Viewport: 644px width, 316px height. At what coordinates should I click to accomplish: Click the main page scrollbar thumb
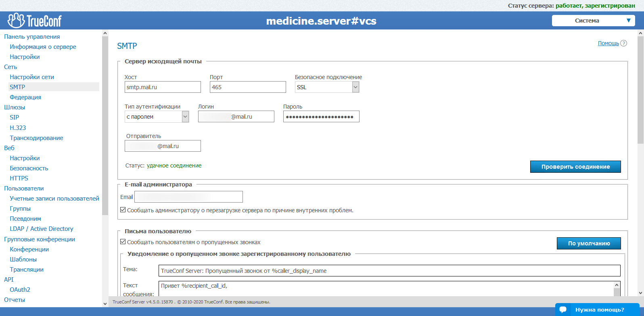(641, 90)
